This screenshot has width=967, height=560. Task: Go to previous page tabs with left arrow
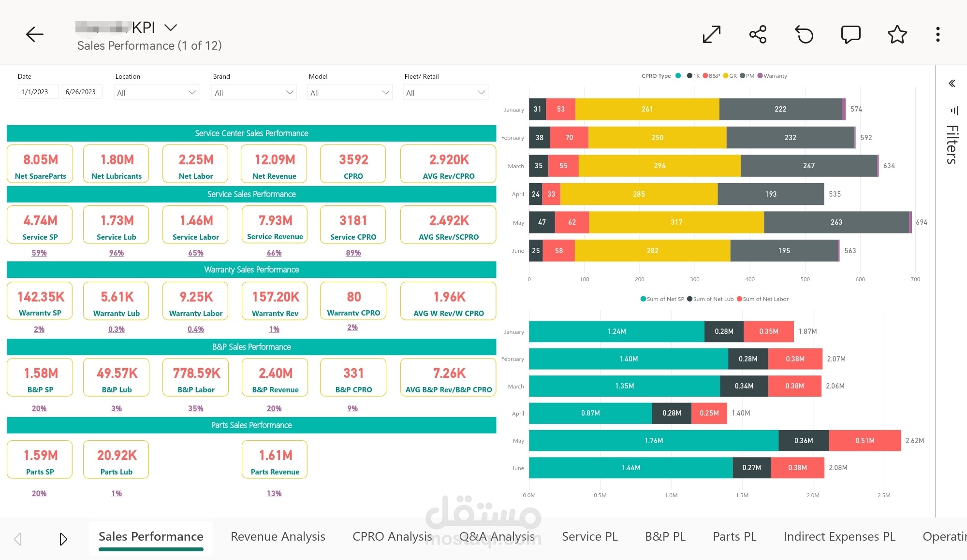tap(18, 539)
